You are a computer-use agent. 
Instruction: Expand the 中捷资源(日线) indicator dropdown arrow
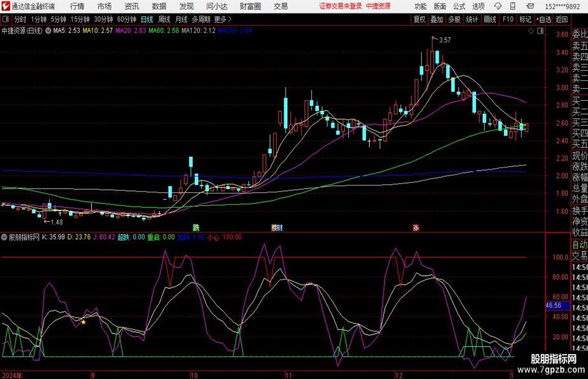coord(48,30)
